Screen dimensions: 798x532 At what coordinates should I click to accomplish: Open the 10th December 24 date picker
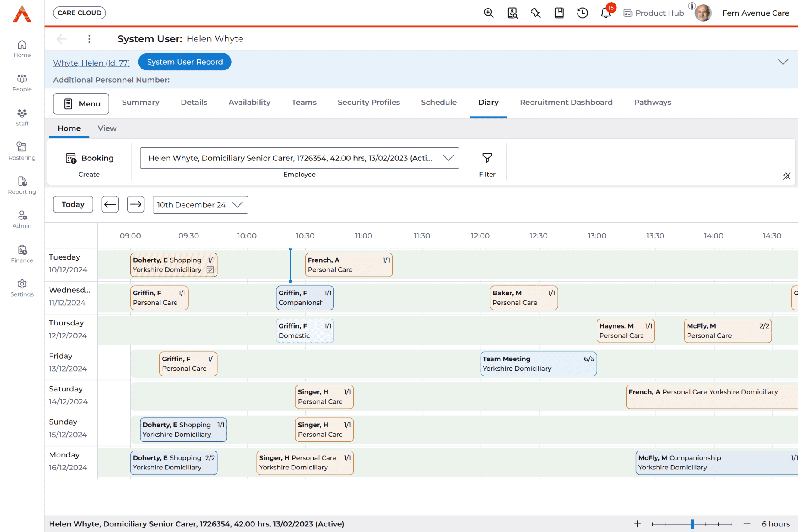[200, 205]
